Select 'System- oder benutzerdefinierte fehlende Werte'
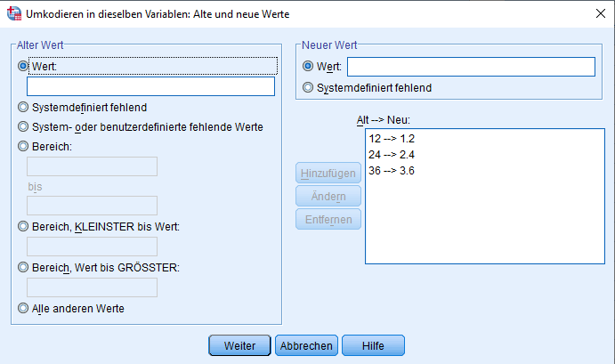The image size is (615, 364). click(x=23, y=126)
